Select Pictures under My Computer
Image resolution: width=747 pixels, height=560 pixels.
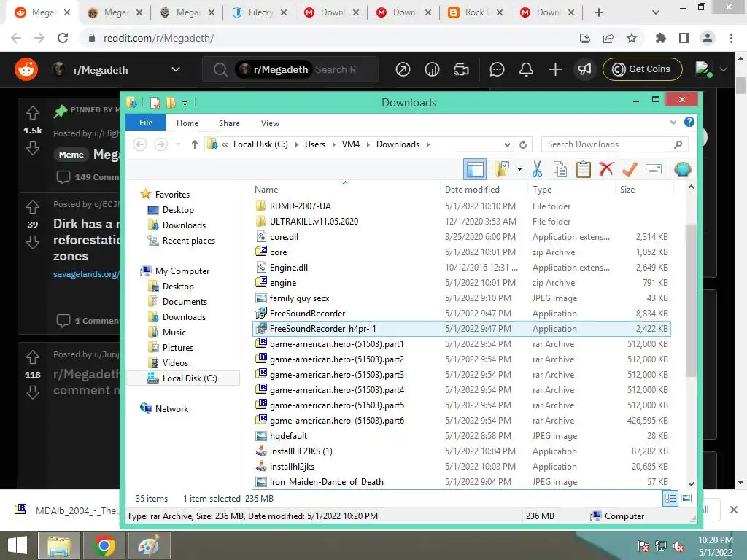pyautogui.click(x=178, y=348)
